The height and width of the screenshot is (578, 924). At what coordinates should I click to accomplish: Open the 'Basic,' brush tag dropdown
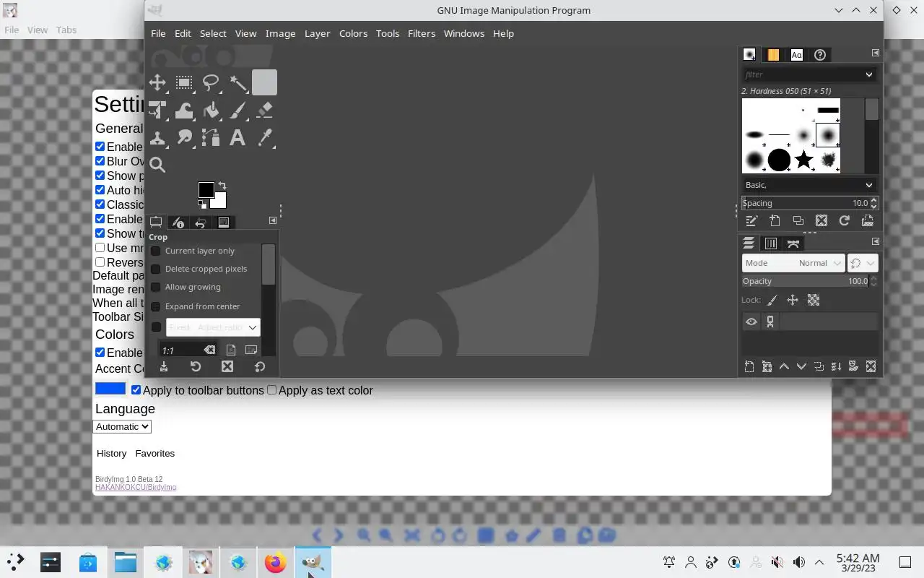[x=808, y=185]
